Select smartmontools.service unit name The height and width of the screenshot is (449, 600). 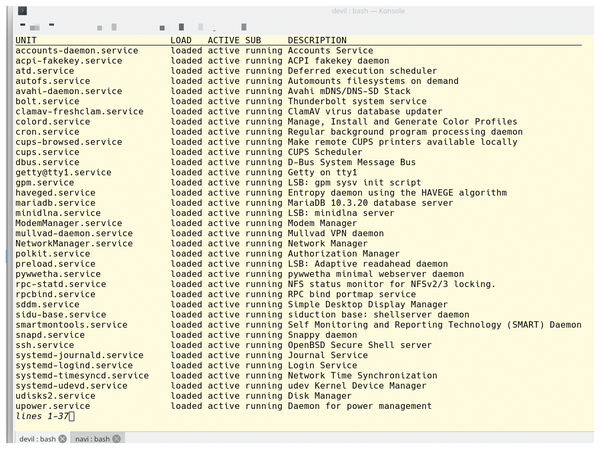72,325
